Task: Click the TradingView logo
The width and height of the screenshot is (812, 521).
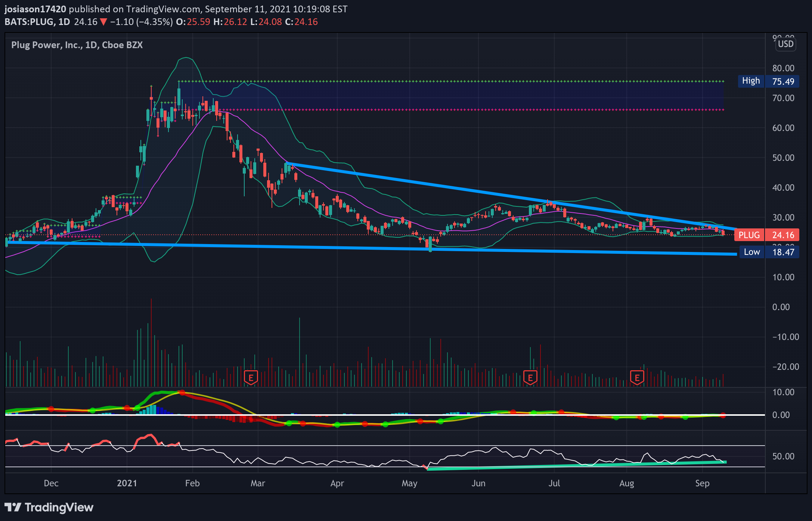Action: (49, 508)
